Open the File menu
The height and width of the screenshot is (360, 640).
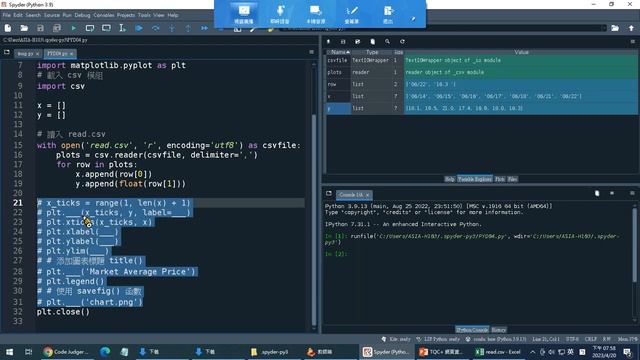click(x=7, y=15)
